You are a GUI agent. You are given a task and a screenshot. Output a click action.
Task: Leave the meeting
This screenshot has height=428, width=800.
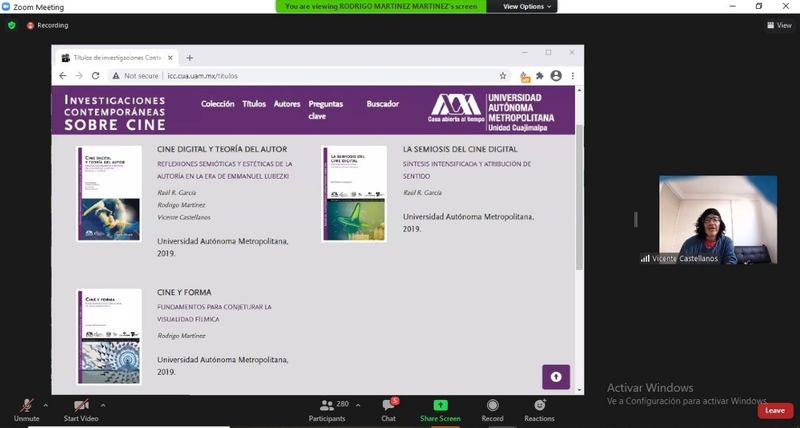tap(775, 411)
